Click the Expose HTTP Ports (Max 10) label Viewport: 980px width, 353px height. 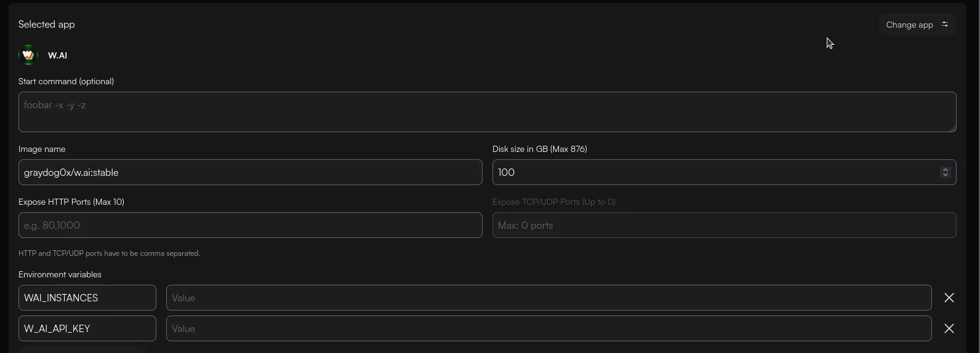(71, 202)
